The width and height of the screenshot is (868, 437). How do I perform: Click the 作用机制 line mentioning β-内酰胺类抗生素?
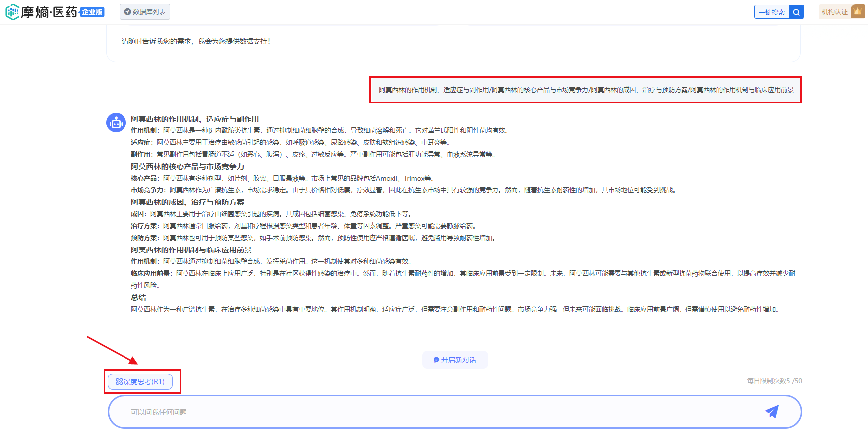point(320,131)
